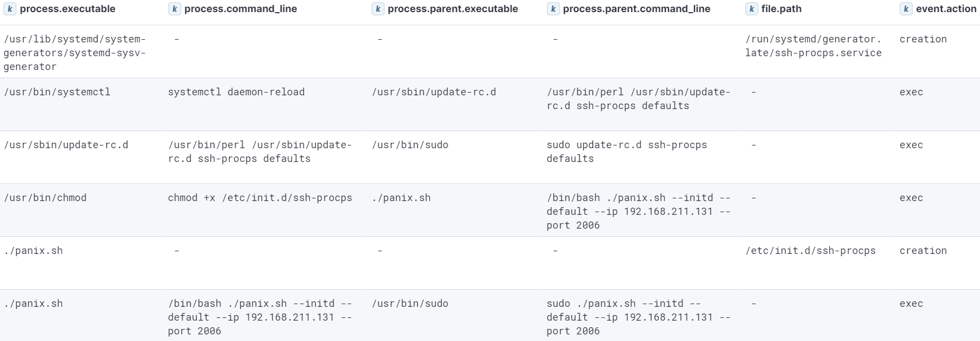Click keyword icon beside event.action header

pyautogui.click(x=906, y=9)
